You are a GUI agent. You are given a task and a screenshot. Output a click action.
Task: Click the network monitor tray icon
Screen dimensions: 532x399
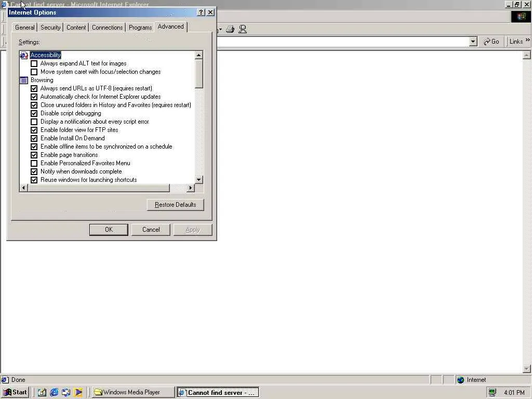coord(492,393)
